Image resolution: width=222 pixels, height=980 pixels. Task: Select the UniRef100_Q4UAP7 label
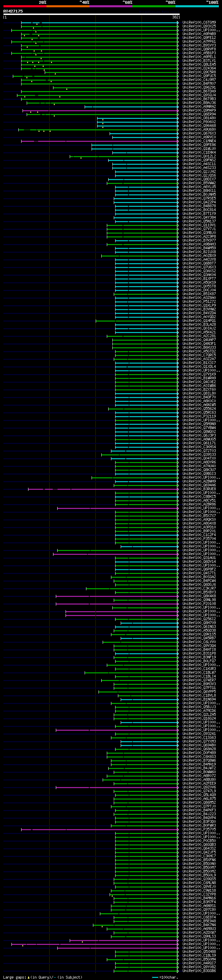tap(199, 340)
